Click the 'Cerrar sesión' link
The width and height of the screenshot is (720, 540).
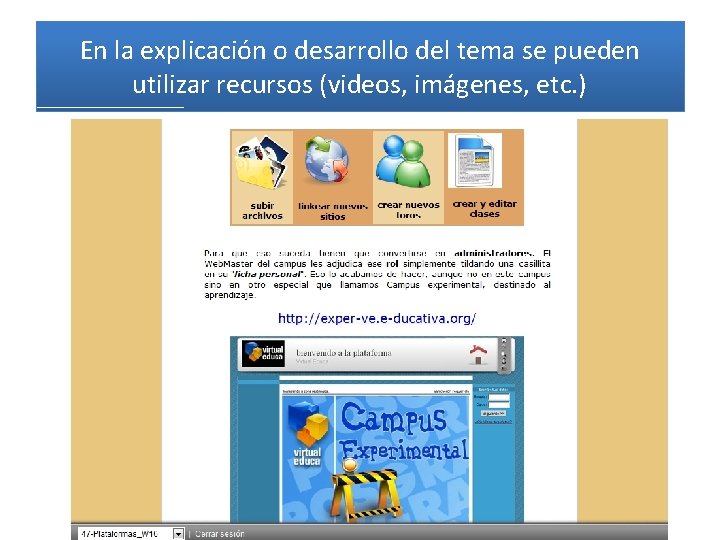pos(219,534)
